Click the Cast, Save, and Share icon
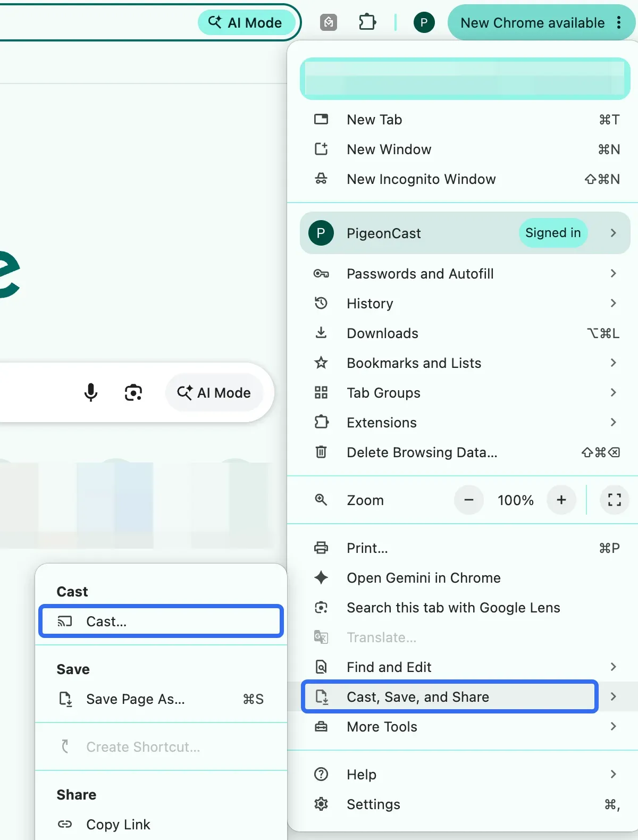This screenshot has height=840, width=638. point(322,696)
